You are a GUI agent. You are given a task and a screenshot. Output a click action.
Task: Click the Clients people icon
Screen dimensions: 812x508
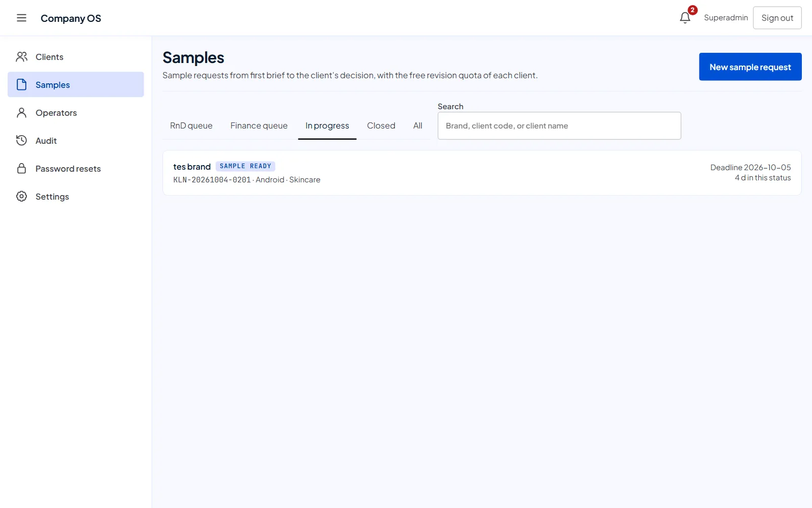click(x=21, y=57)
